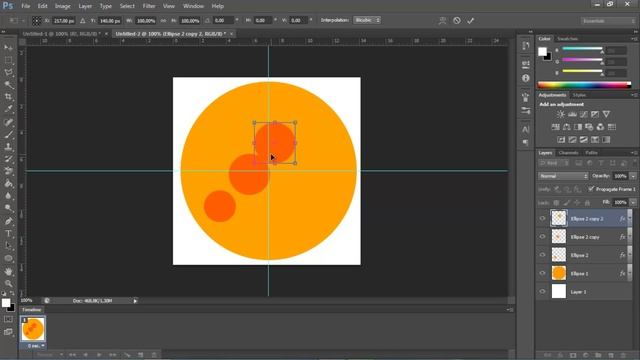Select the Clone Stamp tool
This screenshot has height=360, width=640.
8,147
